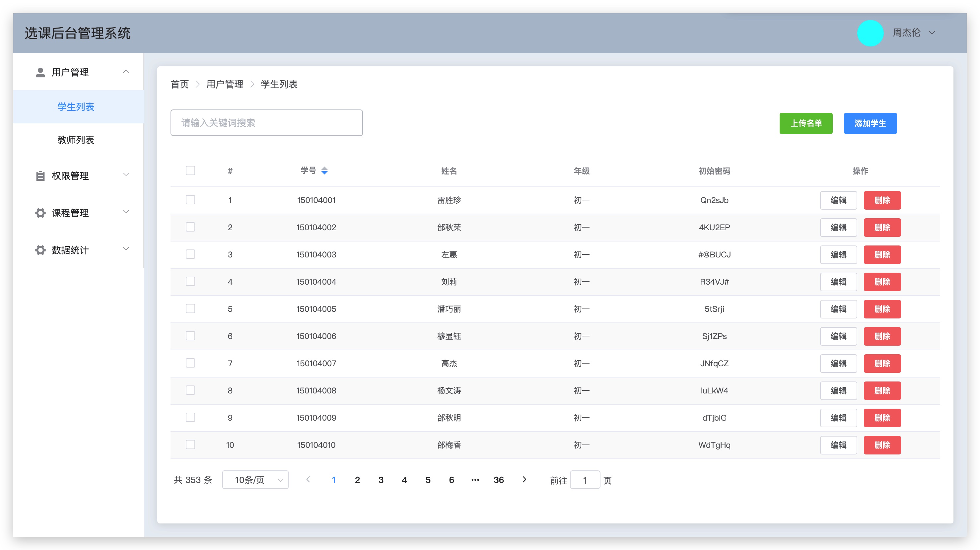
Task: Select checkbox for student 150104005
Action: pyautogui.click(x=190, y=309)
